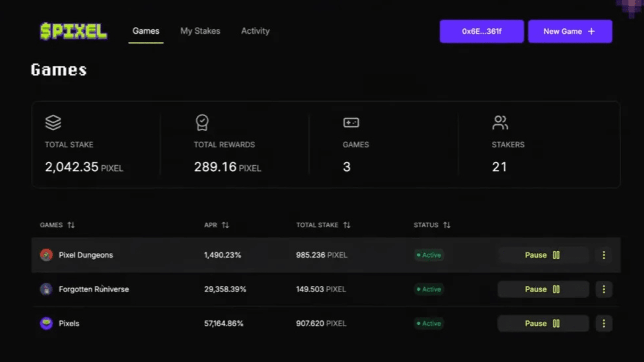The height and width of the screenshot is (362, 644).
Task: Click the Stakers people icon
Action: tap(500, 123)
